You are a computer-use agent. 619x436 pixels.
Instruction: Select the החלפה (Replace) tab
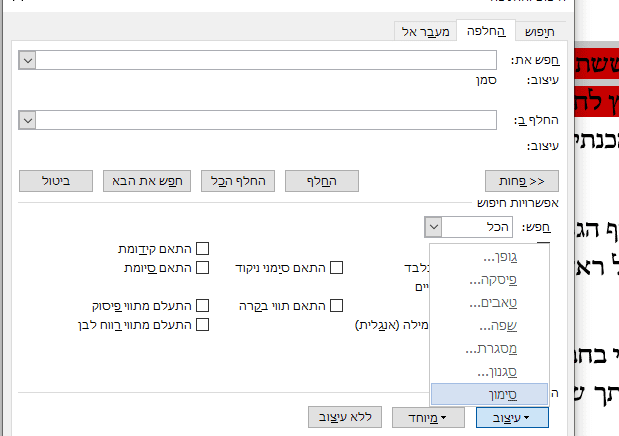[x=486, y=32]
